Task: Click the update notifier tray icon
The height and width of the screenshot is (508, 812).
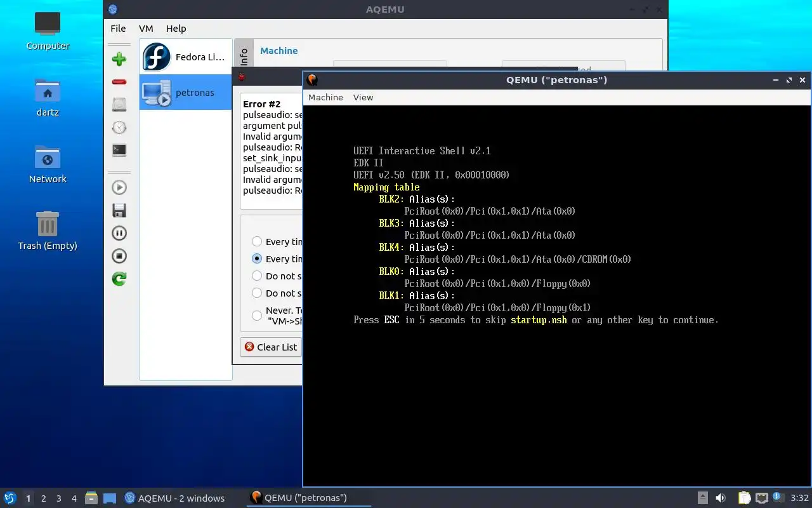Action: 778,498
